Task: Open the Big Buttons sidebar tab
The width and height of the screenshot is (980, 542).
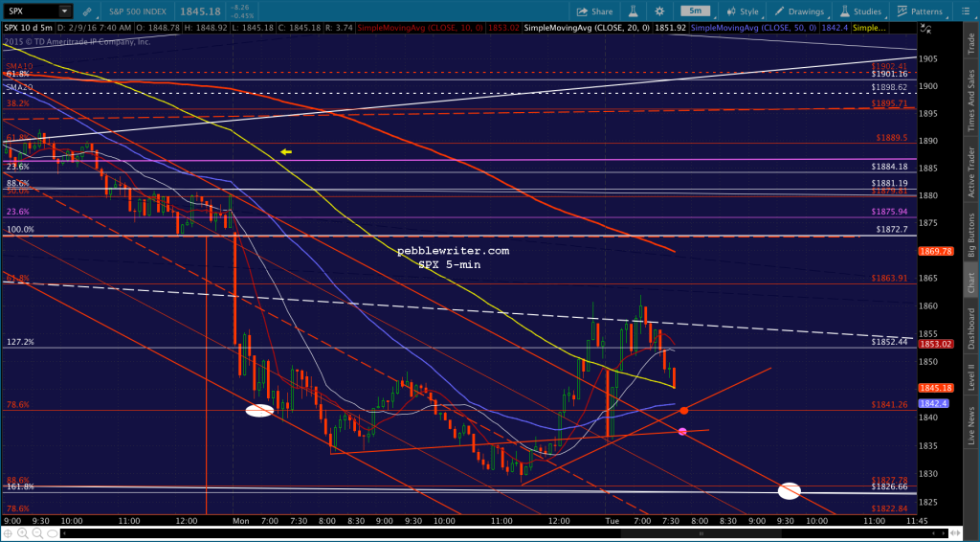Action: click(x=970, y=237)
